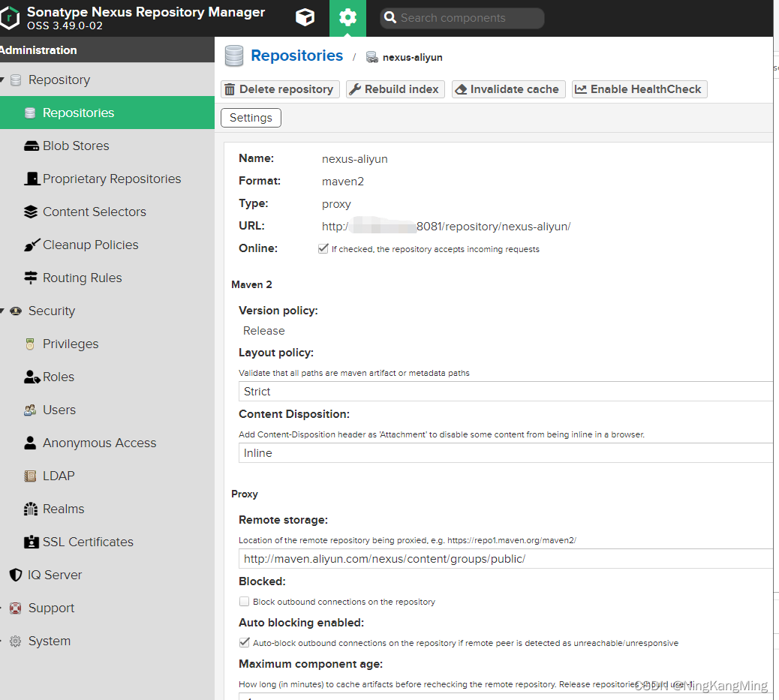Click the Repositories database icon in the page header
The height and width of the screenshot is (700, 779).
pos(234,56)
